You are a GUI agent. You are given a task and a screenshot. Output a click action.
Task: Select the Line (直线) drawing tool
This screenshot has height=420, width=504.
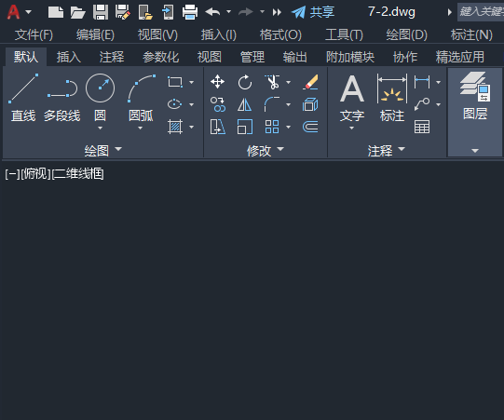point(23,98)
